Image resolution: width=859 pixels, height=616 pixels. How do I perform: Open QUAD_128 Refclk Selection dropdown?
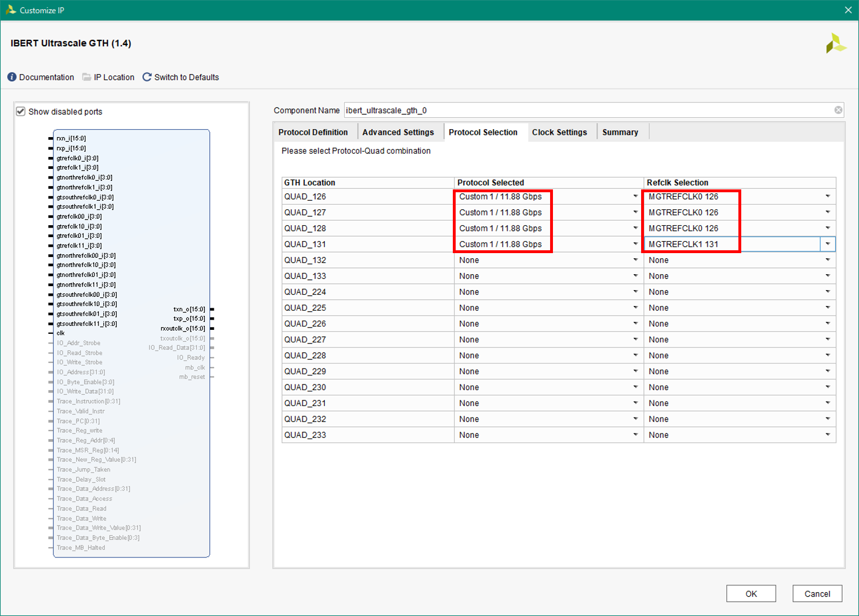(828, 229)
